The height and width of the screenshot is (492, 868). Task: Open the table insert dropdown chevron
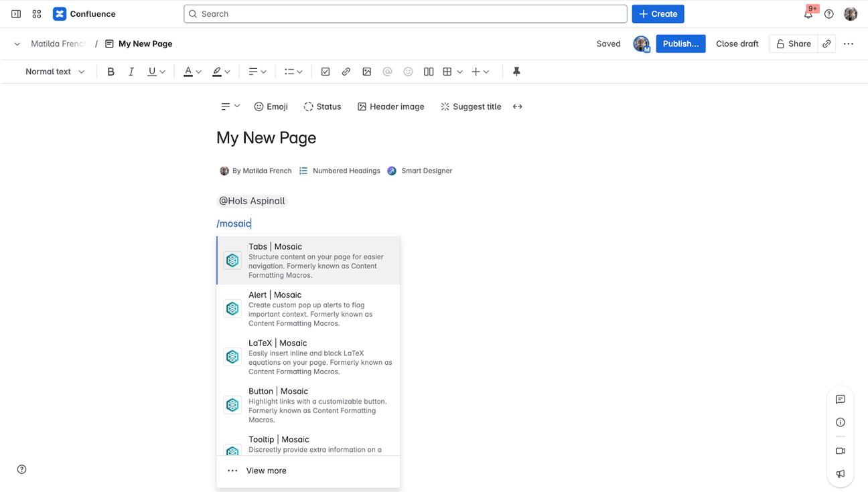coord(460,72)
